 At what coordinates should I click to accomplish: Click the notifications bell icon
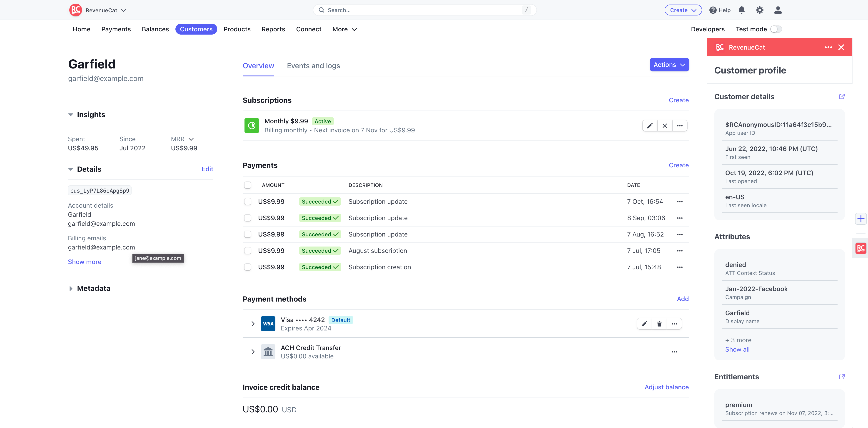coord(741,10)
